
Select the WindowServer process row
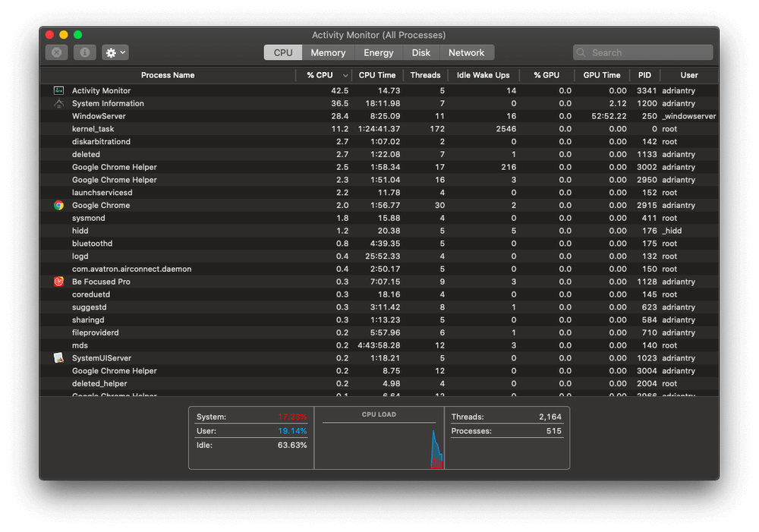(379, 116)
